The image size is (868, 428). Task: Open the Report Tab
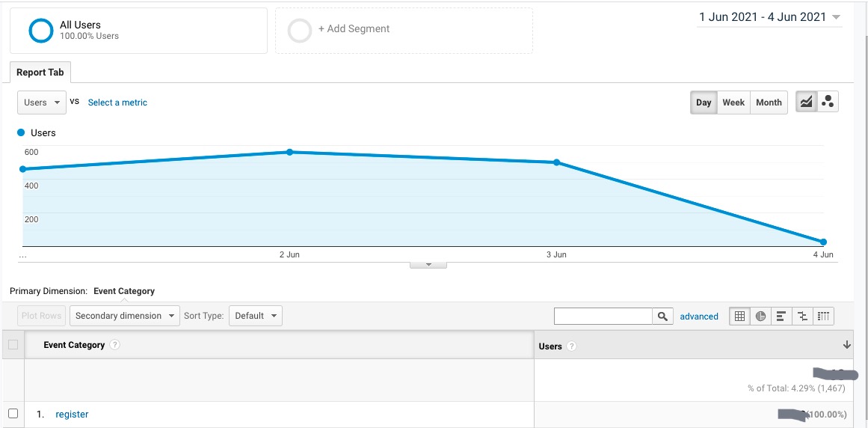40,73
